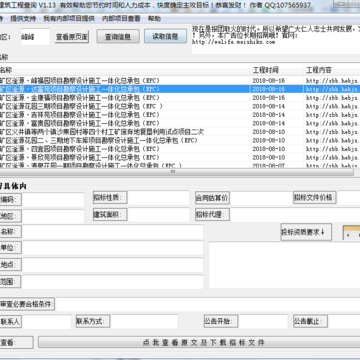Click the input field next to 招标代理

(x=295, y=215)
